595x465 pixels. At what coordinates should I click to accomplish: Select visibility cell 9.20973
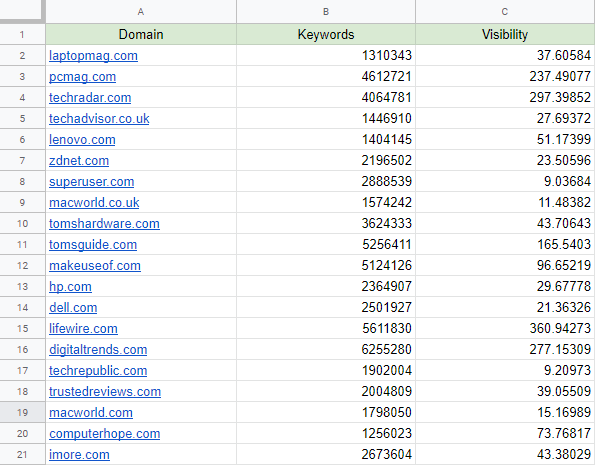(505, 370)
